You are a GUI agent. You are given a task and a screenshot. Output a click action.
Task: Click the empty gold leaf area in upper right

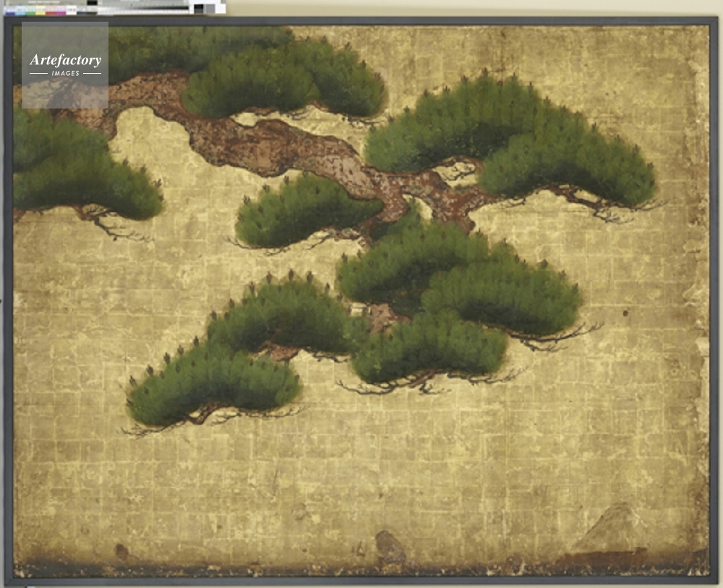(x=615, y=72)
